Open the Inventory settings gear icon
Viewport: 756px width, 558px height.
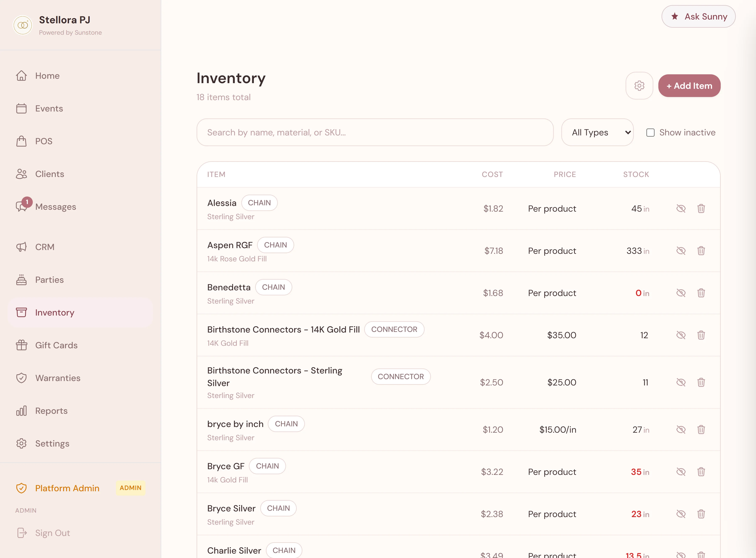639,85
